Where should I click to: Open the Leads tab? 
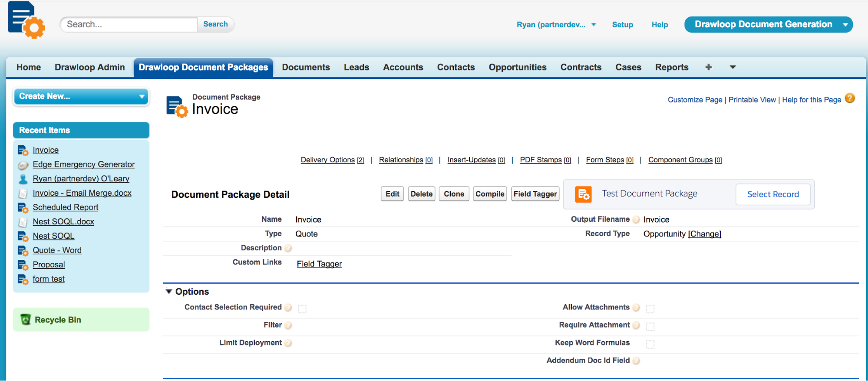click(x=356, y=67)
